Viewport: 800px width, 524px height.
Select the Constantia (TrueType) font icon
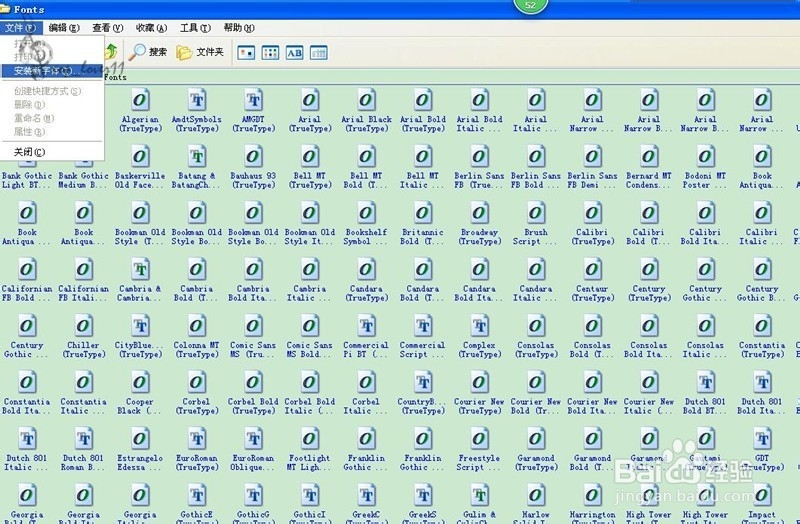tap(762, 326)
